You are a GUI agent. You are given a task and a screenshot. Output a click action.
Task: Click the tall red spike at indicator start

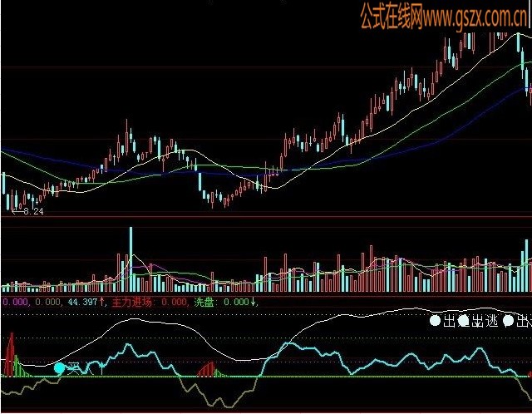[11, 354]
